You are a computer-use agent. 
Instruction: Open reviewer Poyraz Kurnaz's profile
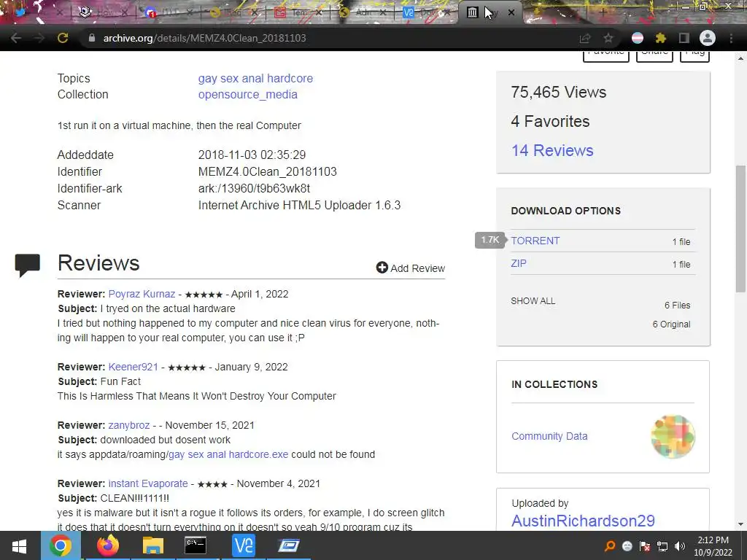coord(142,294)
